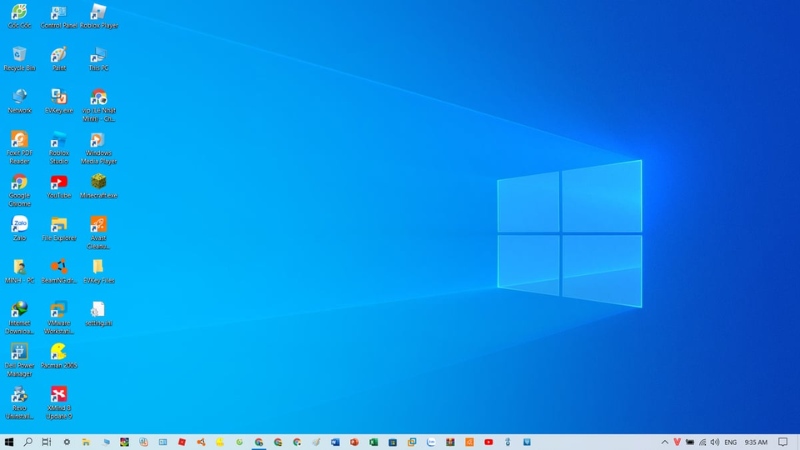Open the Windows Start menu
This screenshot has width=800, height=450.
[9, 442]
